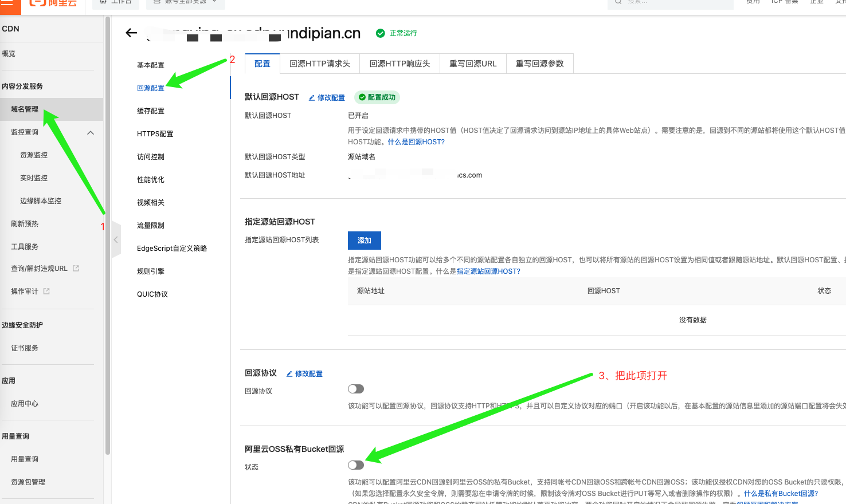
Task: Click the pencil 修改配置 beside 默认回源HOST
Action: [327, 98]
